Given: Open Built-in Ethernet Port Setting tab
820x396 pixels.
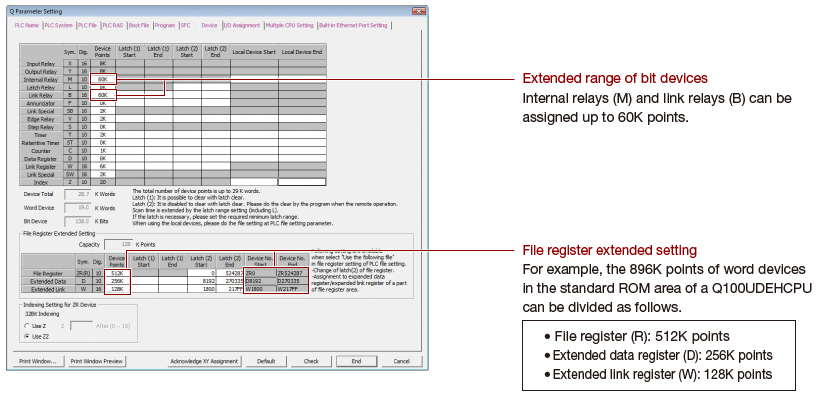Looking at the screenshot, I should (x=354, y=25).
